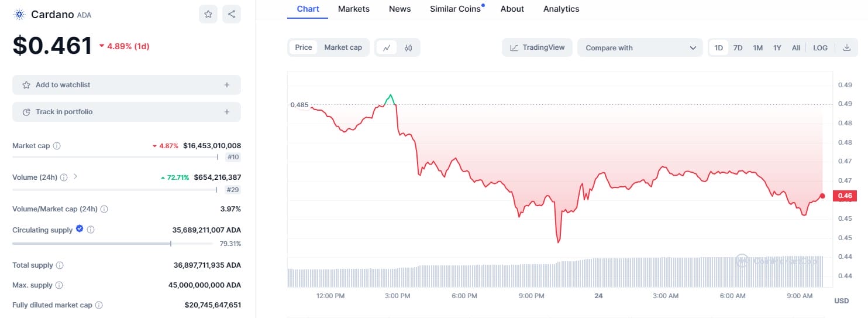Download chart data with the download icon
The width and height of the screenshot is (868, 318).
(846, 48)
